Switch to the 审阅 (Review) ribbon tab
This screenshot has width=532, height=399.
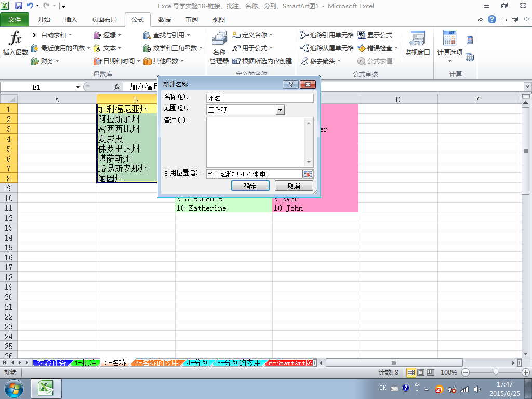(x=192, y=20)
